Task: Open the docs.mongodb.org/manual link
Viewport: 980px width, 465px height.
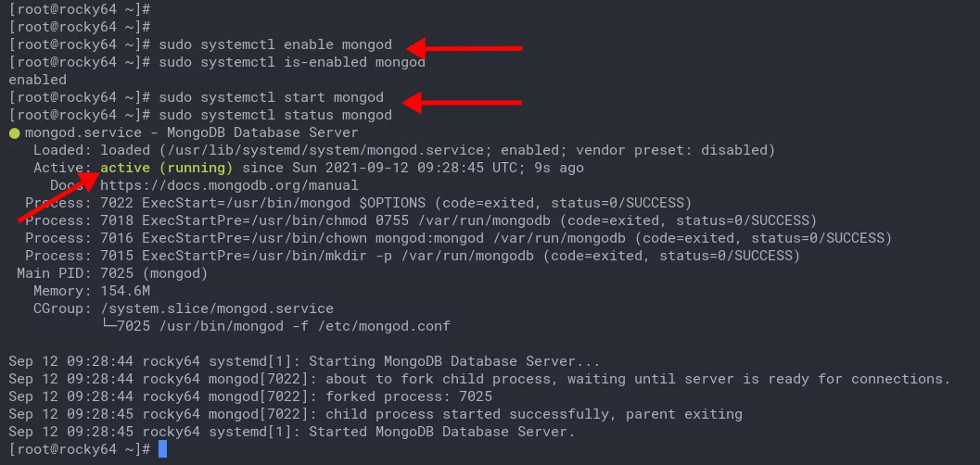Action: pos(229,185)
